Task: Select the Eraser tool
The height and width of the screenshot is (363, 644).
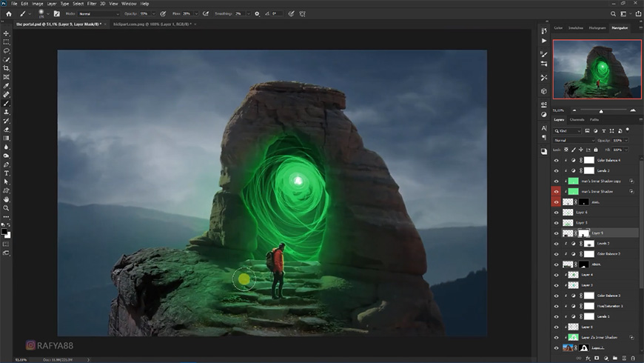Action: (6, 130)
